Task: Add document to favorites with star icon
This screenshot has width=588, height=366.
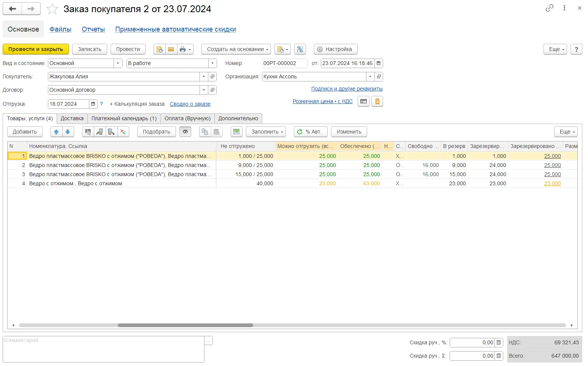Action: tap(52, 9)
